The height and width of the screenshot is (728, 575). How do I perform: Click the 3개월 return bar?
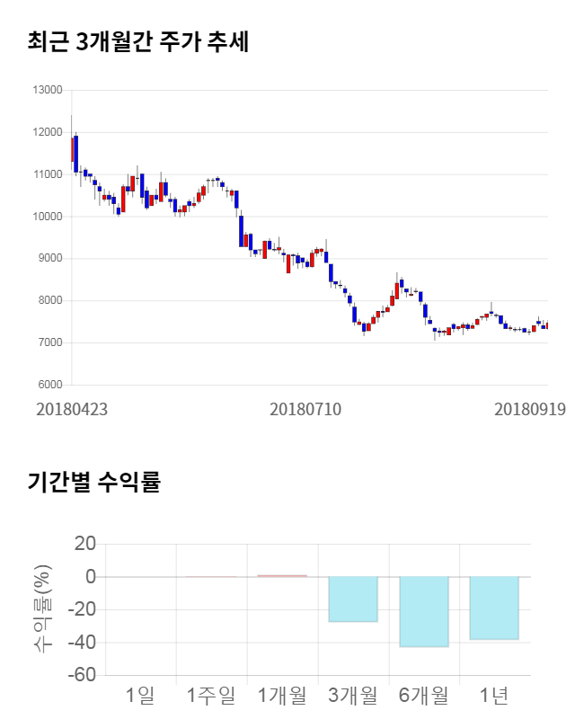pos(353,599)
